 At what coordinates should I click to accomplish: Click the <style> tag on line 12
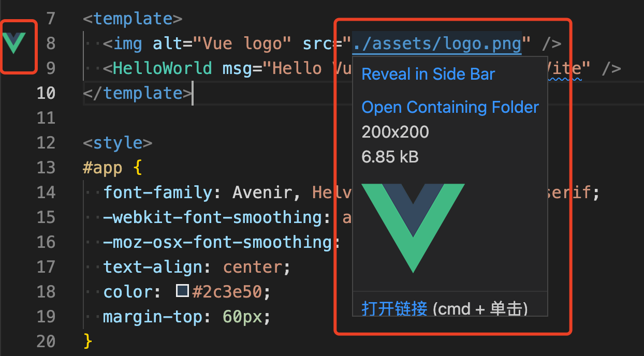click(x=118, y=143)
